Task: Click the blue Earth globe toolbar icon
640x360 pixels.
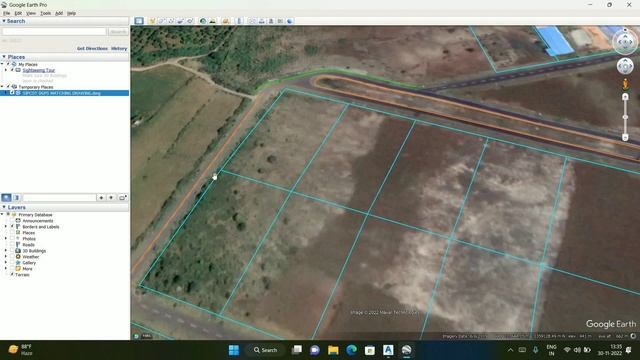Action: (290, 21)
